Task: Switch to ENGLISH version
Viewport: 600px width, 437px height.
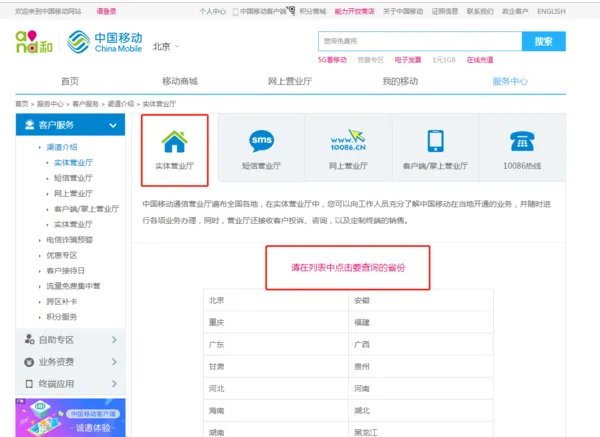Action: click(x=551, y=11)
